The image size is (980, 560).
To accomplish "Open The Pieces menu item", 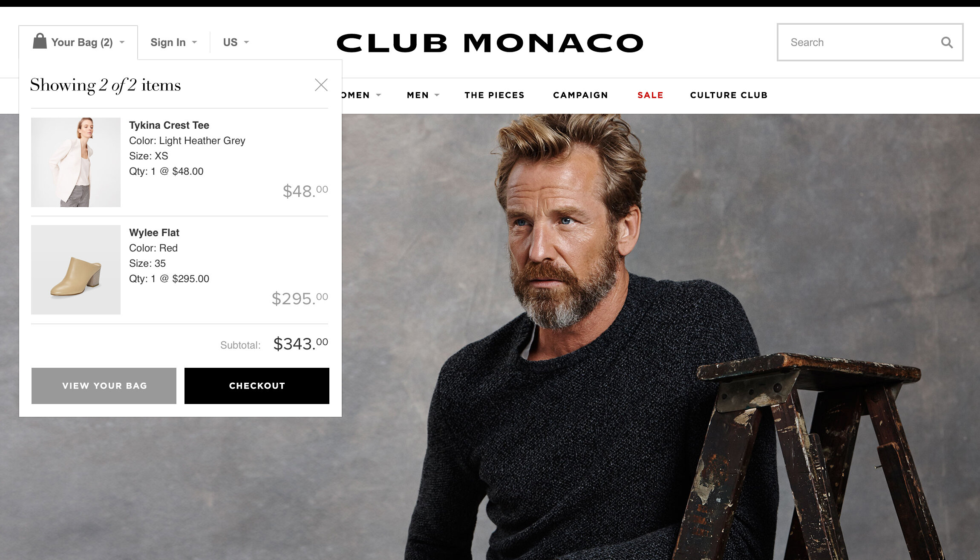I will [x=495, y=95].
